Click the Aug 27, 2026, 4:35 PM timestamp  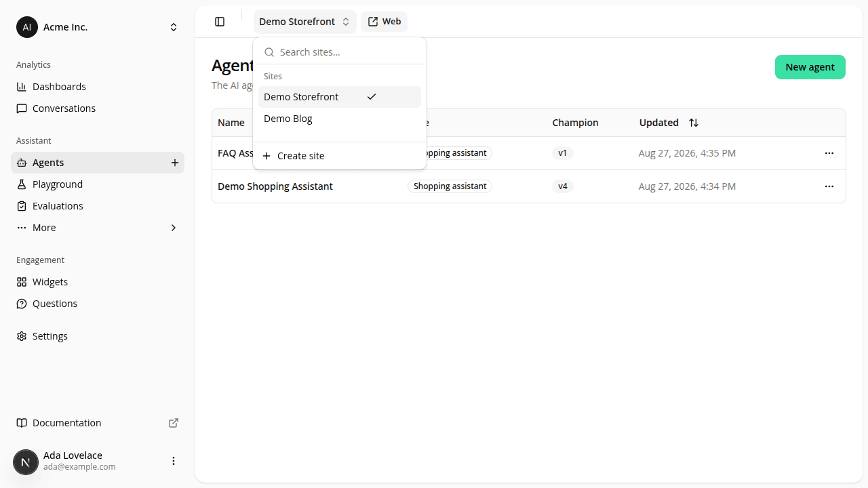(687, 153)
